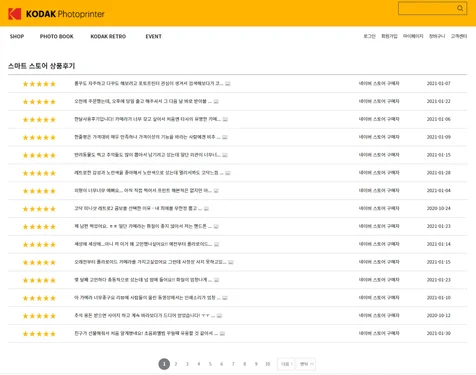Viewport: 476px width, 375px height.
Task: Click photo icon in the 2021-01-10 review row
Action: pyautogui.click(x=225, y=298)
